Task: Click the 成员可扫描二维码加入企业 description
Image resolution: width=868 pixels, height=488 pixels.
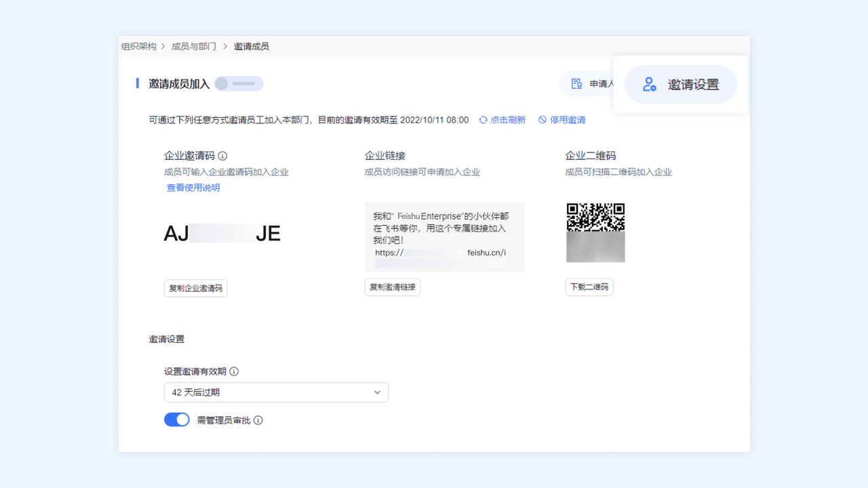Action: point(618,172)
